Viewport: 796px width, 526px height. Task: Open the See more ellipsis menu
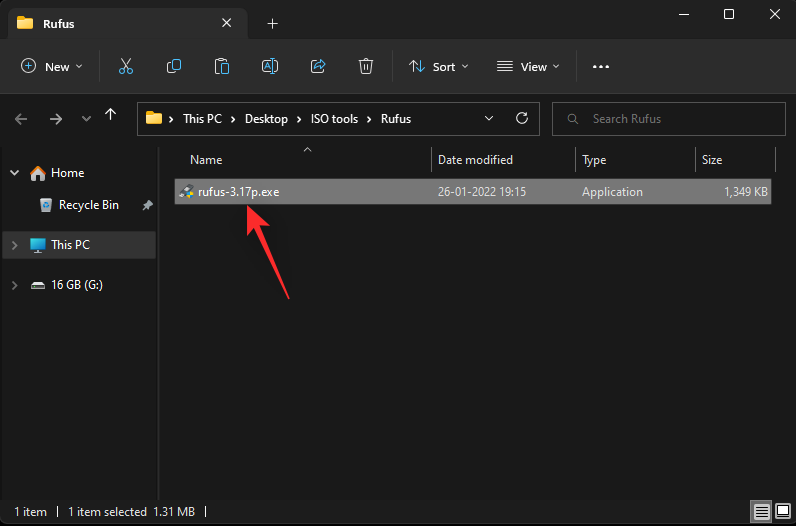point(601,67)
